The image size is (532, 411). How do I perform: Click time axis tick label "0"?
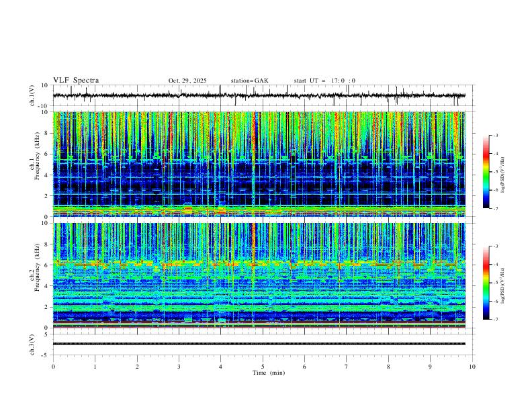click(x=53, y=367)
